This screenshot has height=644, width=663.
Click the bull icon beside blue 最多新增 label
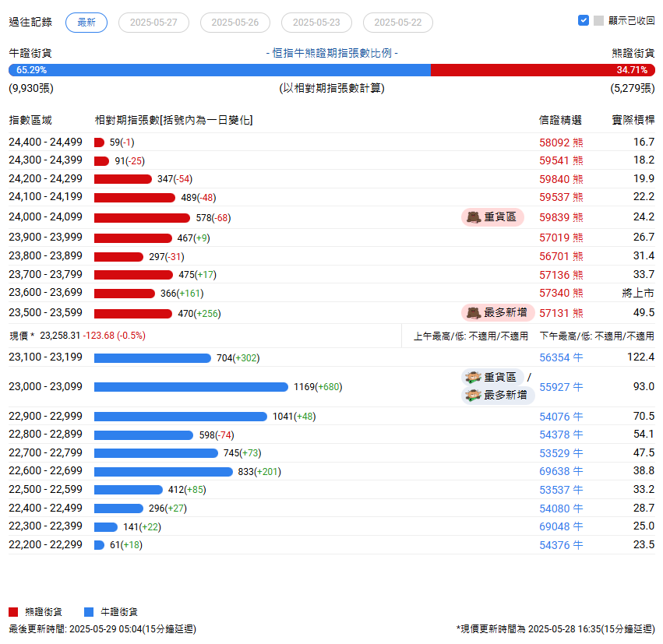click(473, 396)
